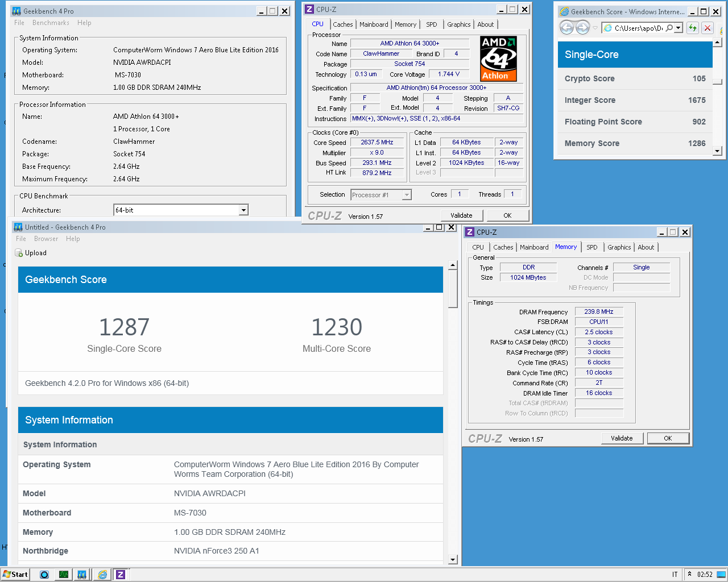The height and width of the screenshot is (582, 728).
Task: Click the Integer Score 1675 row
Action: coord(635,100)
